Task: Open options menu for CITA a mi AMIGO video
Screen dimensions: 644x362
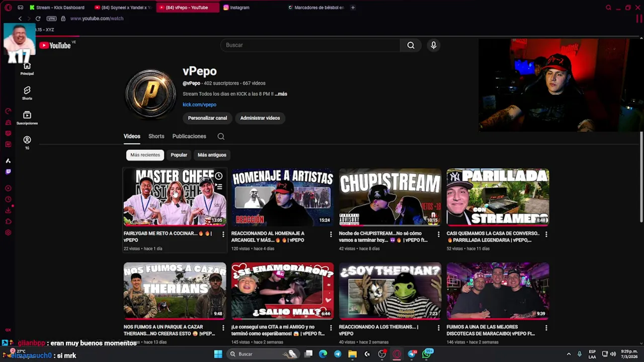Action: pyautogui.click(x=331, y=328)
